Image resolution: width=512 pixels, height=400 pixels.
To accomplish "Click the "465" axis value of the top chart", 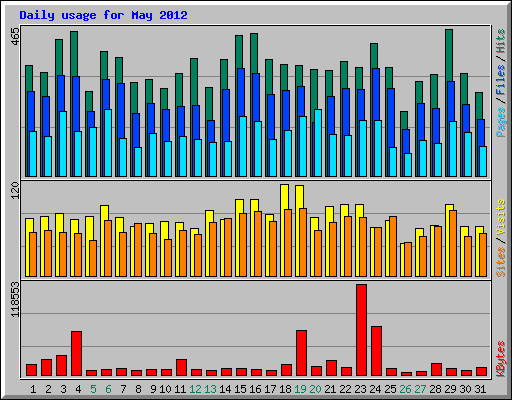I will [15, 38].
